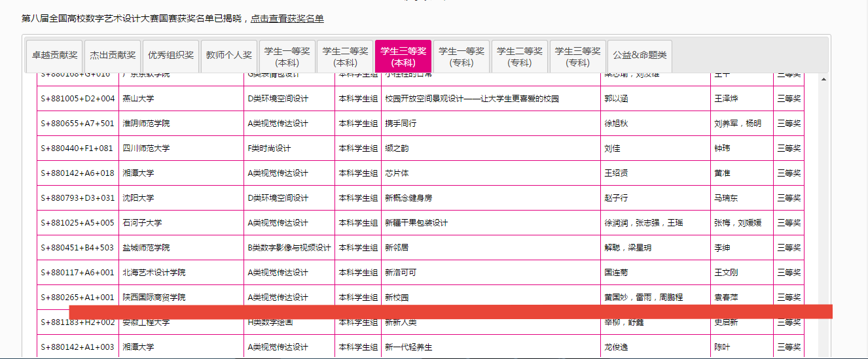Select author name 徐旭秋
Image resolution: width=868 pixels, height=359 pixels.
(616, 124)
